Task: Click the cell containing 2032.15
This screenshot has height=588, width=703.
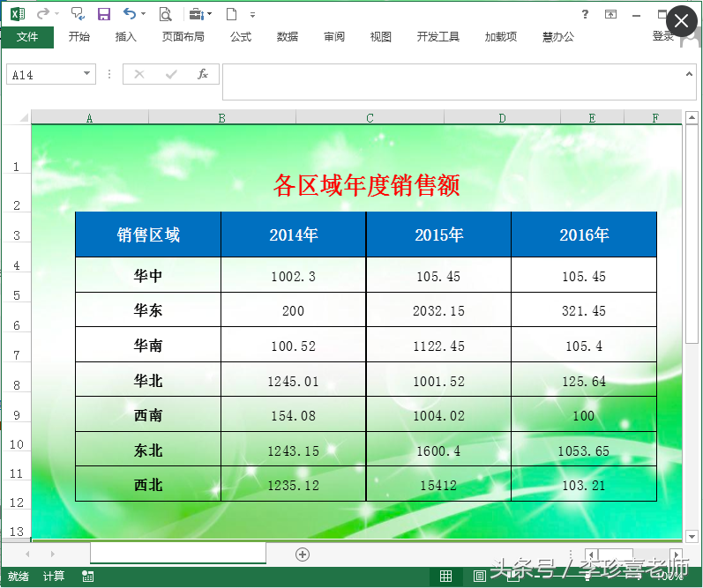Action: coord(439,310)
